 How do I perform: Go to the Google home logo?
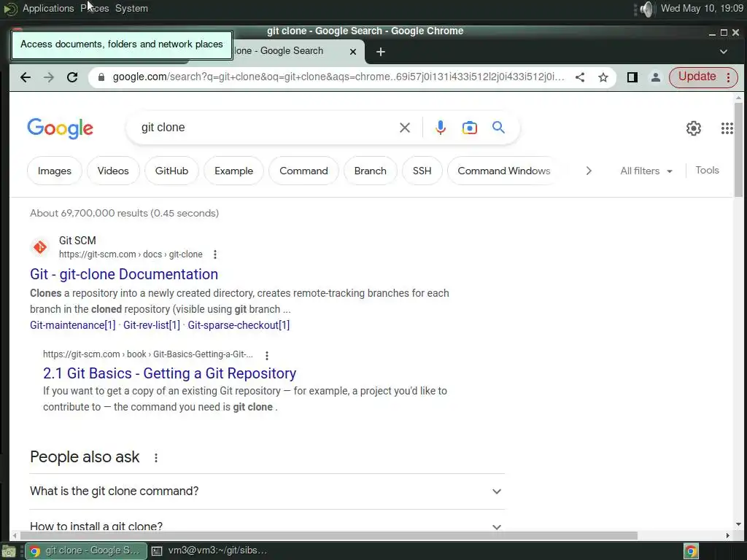pos(60,128)
